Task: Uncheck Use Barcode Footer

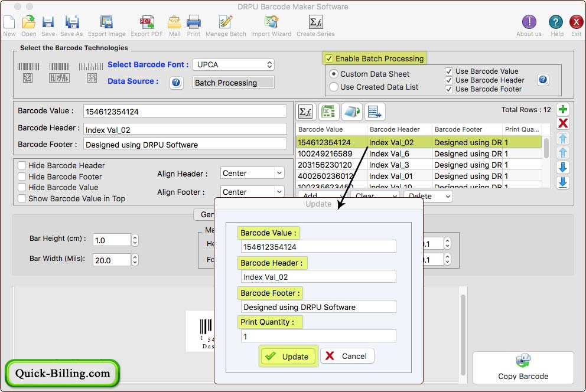Action: [x=449, y=89]
